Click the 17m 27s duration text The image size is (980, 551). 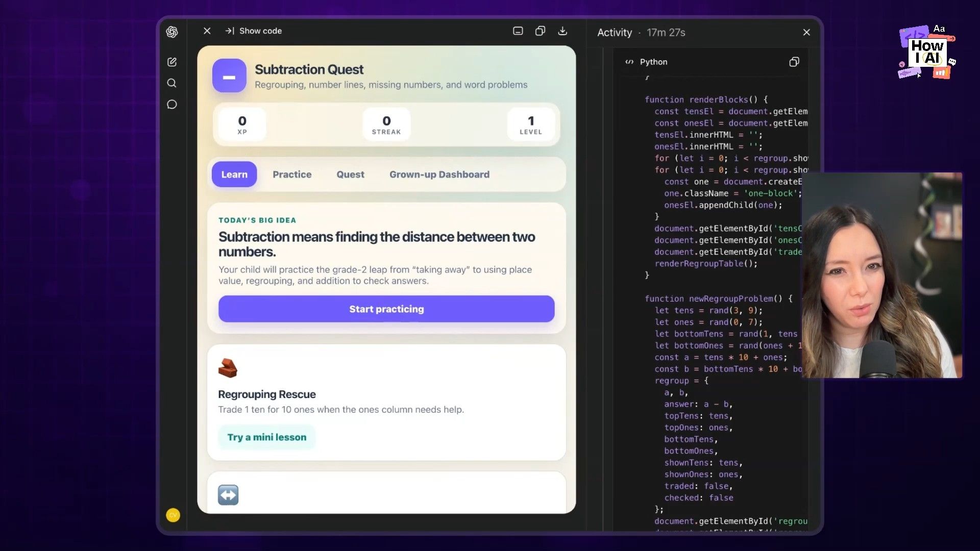666,32
